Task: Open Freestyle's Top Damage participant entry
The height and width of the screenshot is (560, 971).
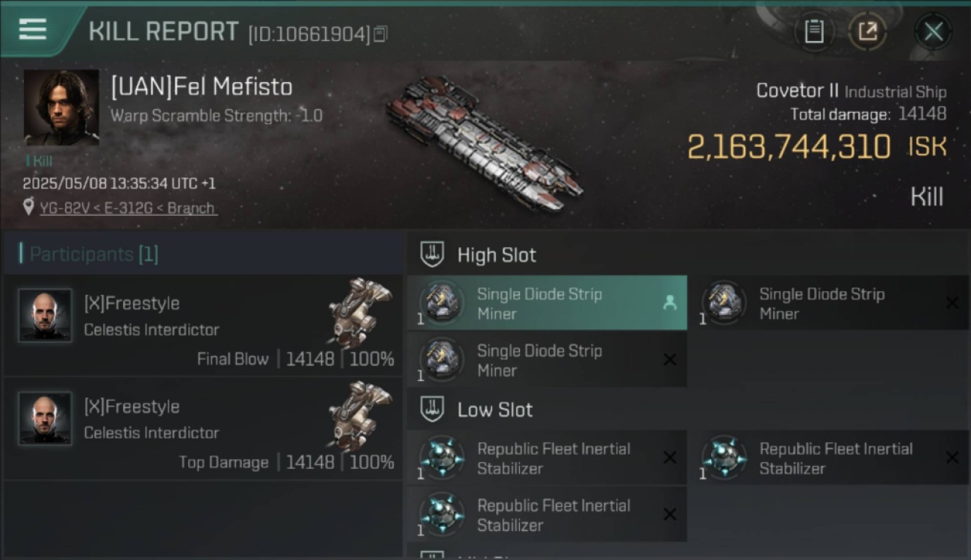Action: click(203, 428)
